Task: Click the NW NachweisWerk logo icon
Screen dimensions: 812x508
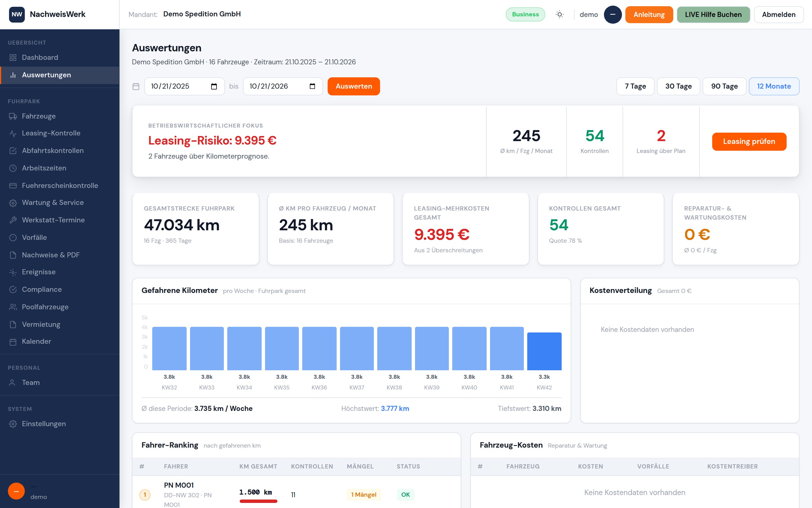Action: (17, 14)
